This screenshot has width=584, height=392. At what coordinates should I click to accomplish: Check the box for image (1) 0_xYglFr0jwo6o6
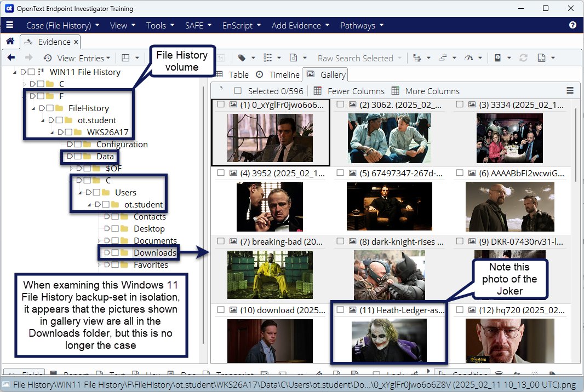click(x=220, y=104)
